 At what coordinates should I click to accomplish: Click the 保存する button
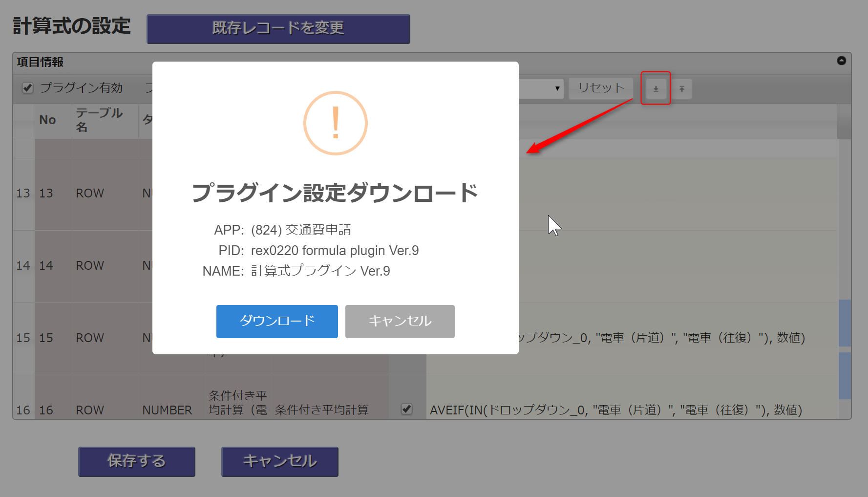click(137, 461)
